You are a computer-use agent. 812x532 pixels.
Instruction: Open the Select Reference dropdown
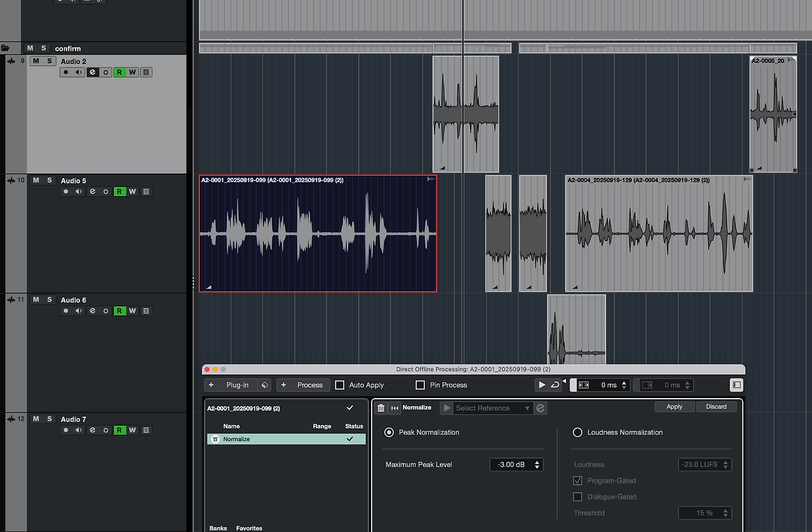click(x=492, y=408)
